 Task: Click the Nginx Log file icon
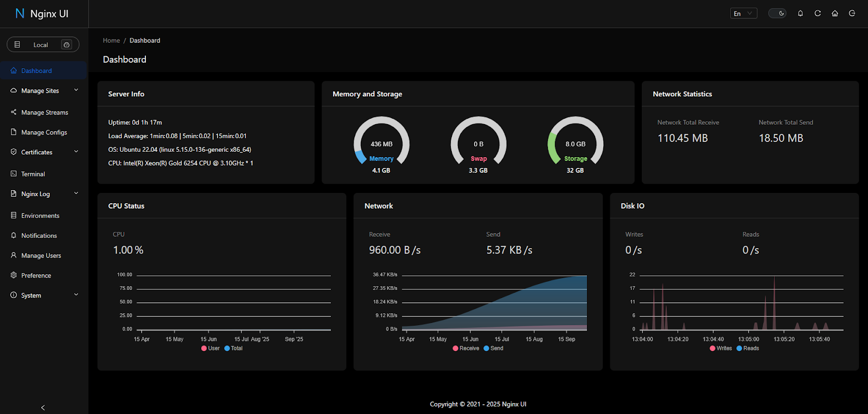[x=14, y=193]
